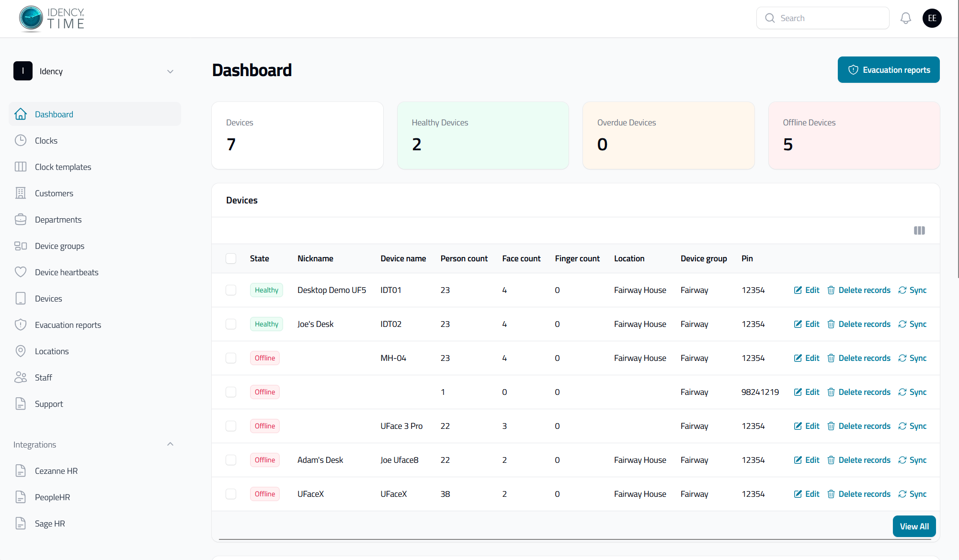Screen dimensions: 959x560
Task: Collapse the Integrations section
Action: point(170,444)
